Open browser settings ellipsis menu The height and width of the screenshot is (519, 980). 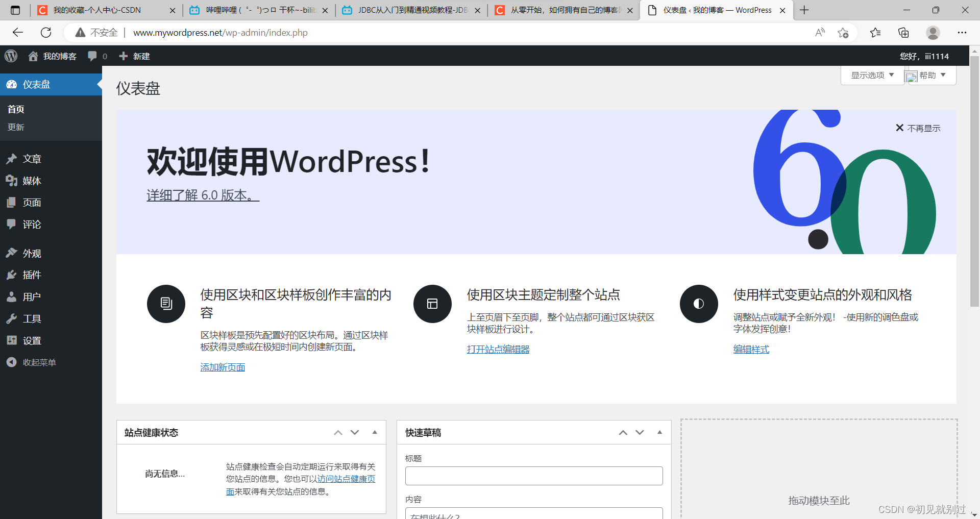[x=962, y=33]
